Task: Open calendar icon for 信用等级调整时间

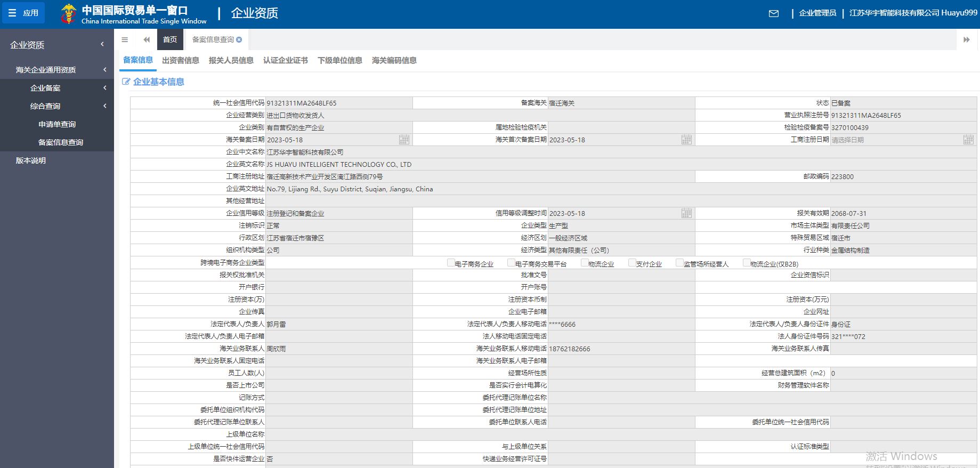Action: [687, 213]
